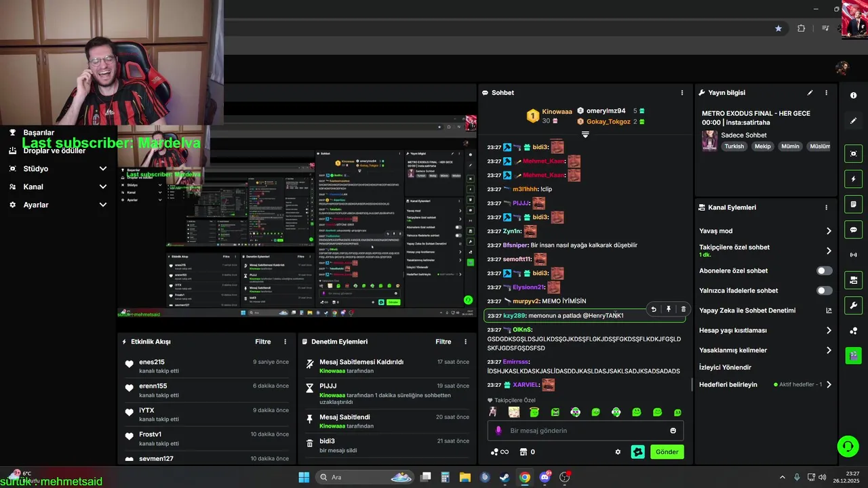868x488 pixels.
Task: Click the taskbar Ara search box
Action: (366, 477)
